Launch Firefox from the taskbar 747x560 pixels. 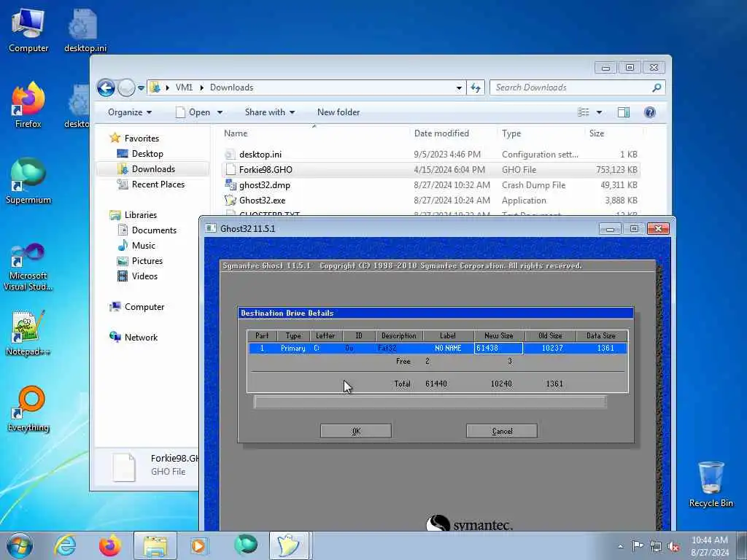click(110, 545)
